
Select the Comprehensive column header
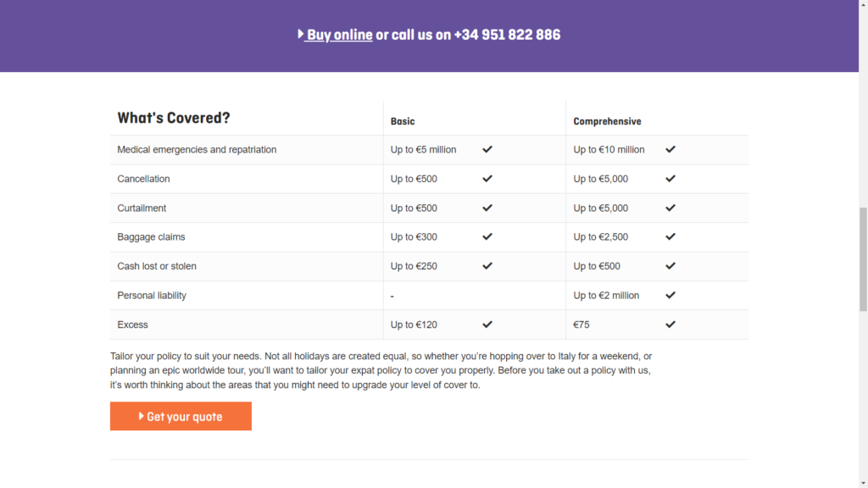click(x=607, y=121)
